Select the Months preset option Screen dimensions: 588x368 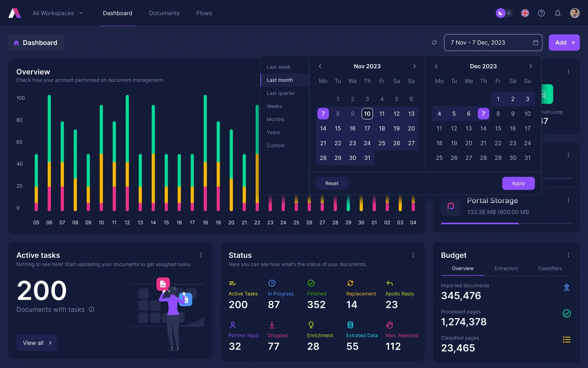pyautogui.click(x=285, y=119)
